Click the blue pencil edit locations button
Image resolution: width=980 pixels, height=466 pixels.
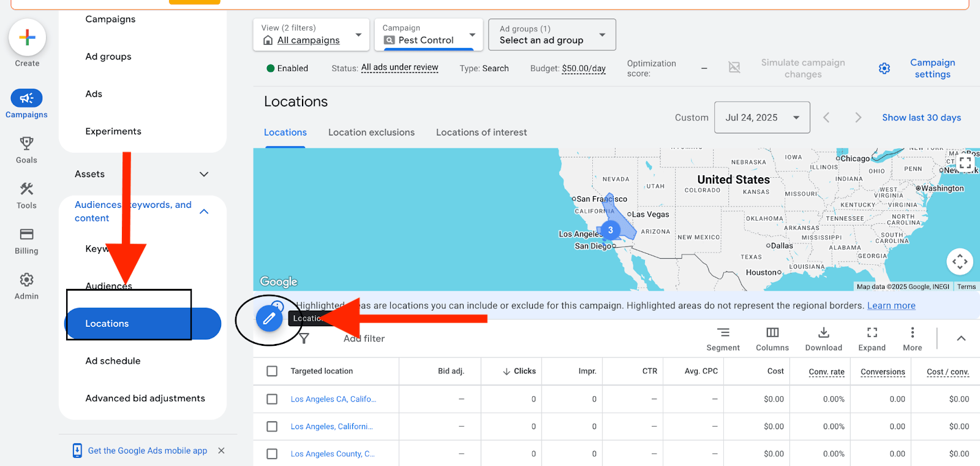pos(269,318)
